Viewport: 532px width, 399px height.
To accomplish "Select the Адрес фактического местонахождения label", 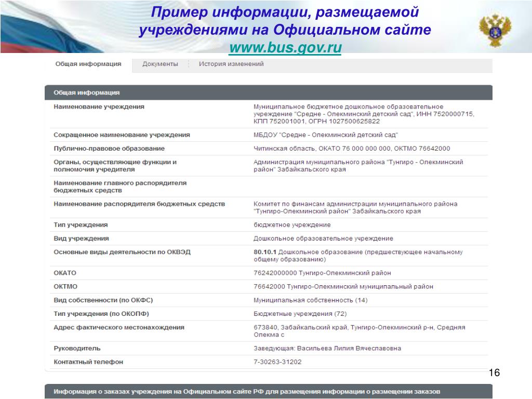I will pos(119,327).
